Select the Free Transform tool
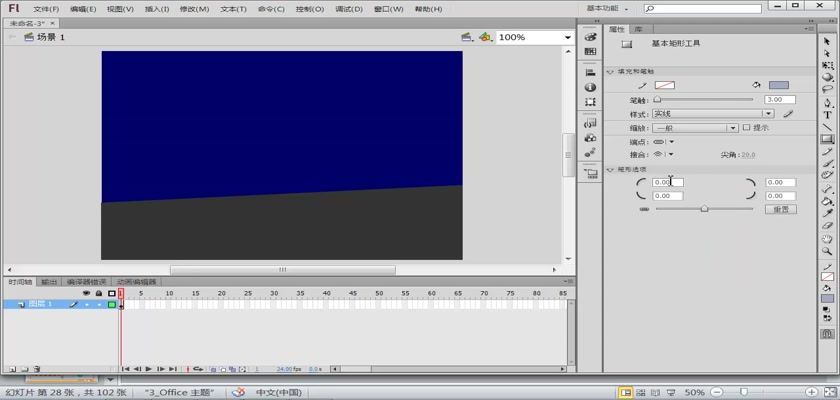Viewport: 840px width, 400px height. point(827,65)
